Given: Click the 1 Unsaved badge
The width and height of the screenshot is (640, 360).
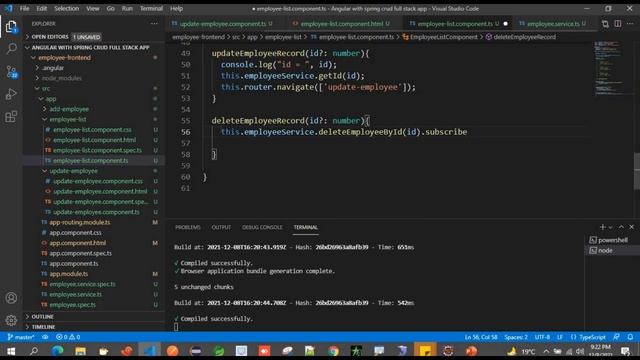Looking at the screenshot, I should 87,37.
